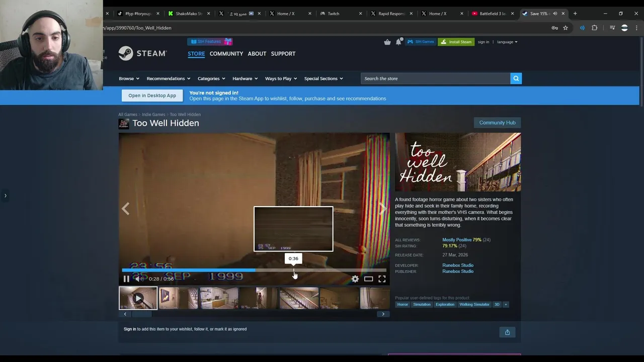The image size is (644, 362).
Task: Open the SIH basket icon
Action: (387, 42)
